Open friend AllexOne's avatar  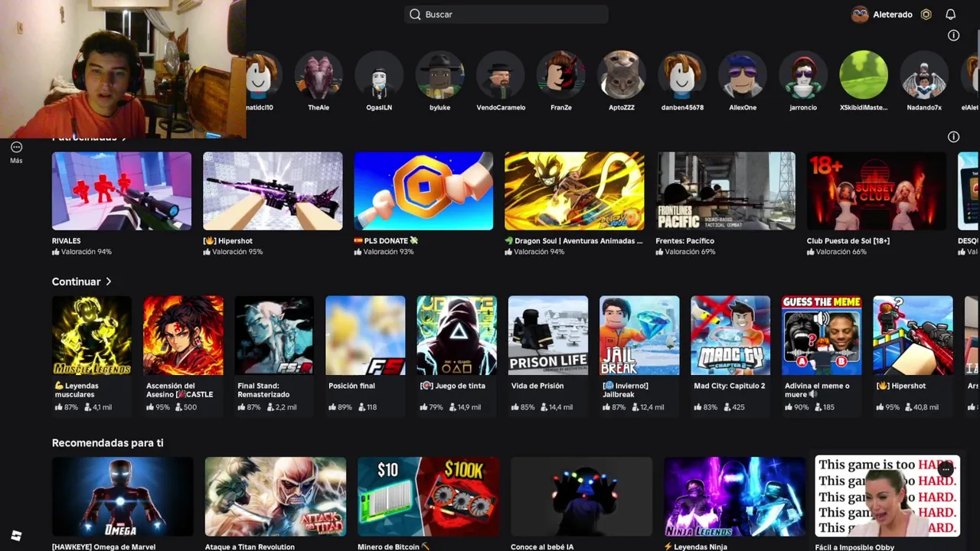(x=743, y=75)
